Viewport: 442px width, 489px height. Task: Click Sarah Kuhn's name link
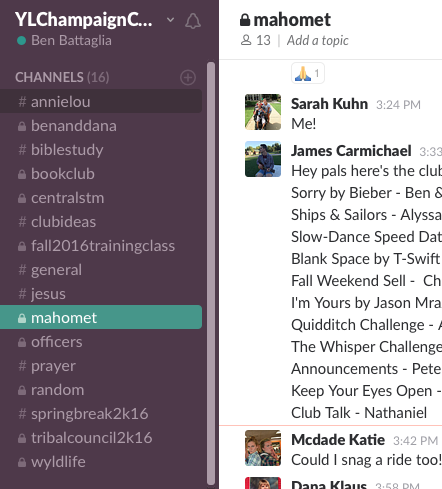coord(329,104)
